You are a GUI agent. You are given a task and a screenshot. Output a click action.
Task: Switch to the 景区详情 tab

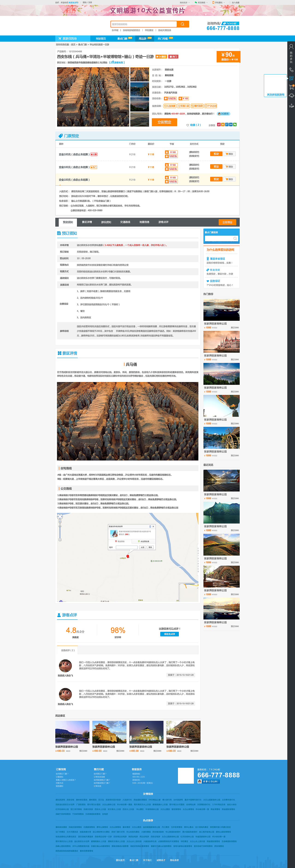click(x=87, y=222)
